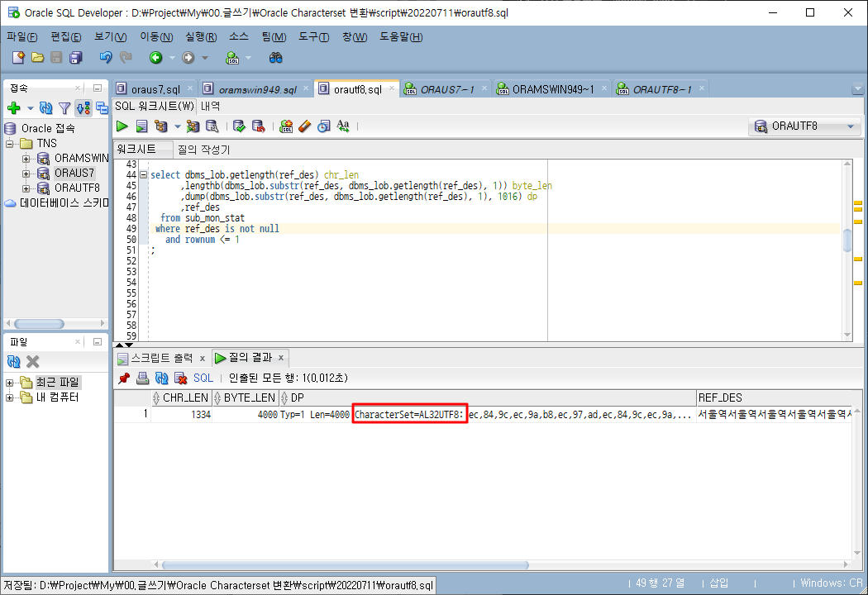Switch to the 내역 tab
This screenshot has width=868, height=595.
pos(210,106)
